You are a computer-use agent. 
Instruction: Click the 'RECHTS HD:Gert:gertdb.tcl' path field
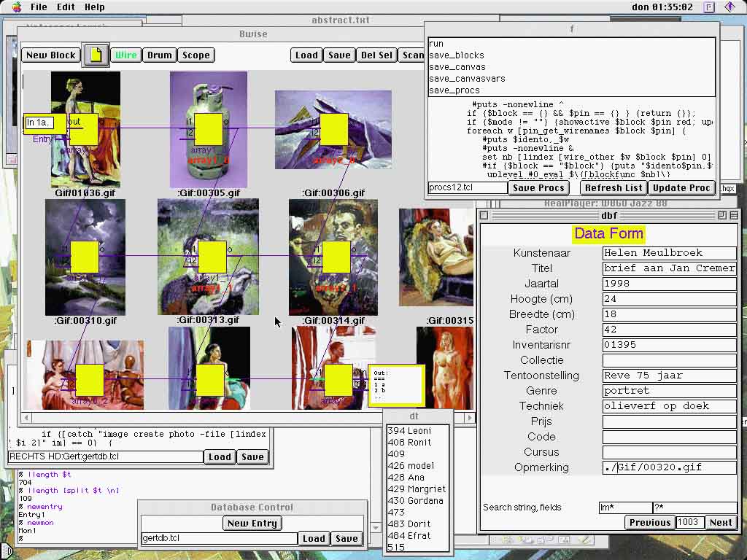[106, 456]
